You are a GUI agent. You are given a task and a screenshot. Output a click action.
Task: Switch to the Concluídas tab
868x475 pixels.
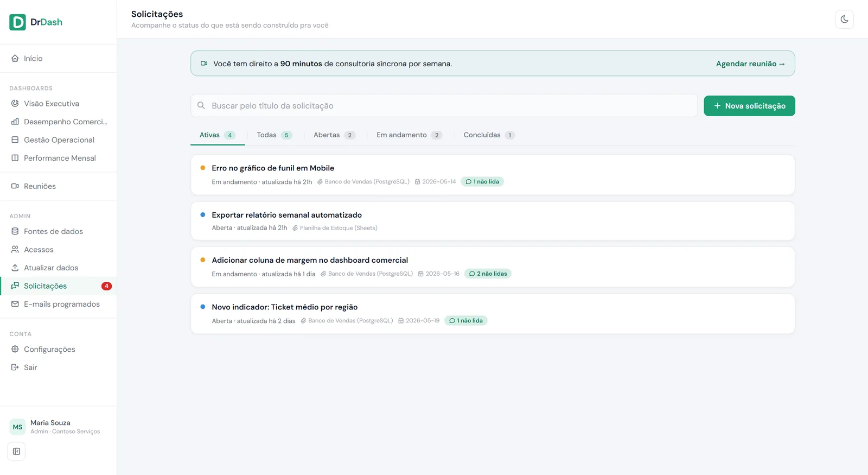pos(489,135)
